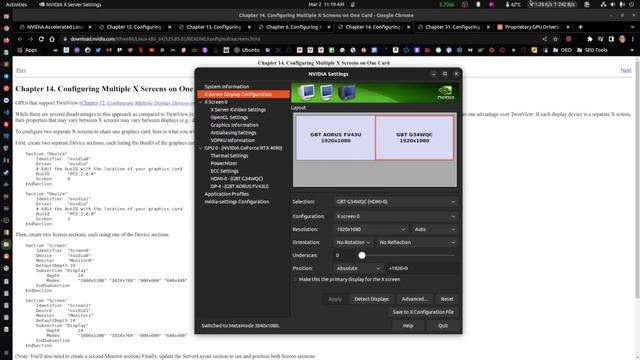Open the Apps bookmarks shortcut
This screenshot has width=640, height=360.
(x=27, y=50)
